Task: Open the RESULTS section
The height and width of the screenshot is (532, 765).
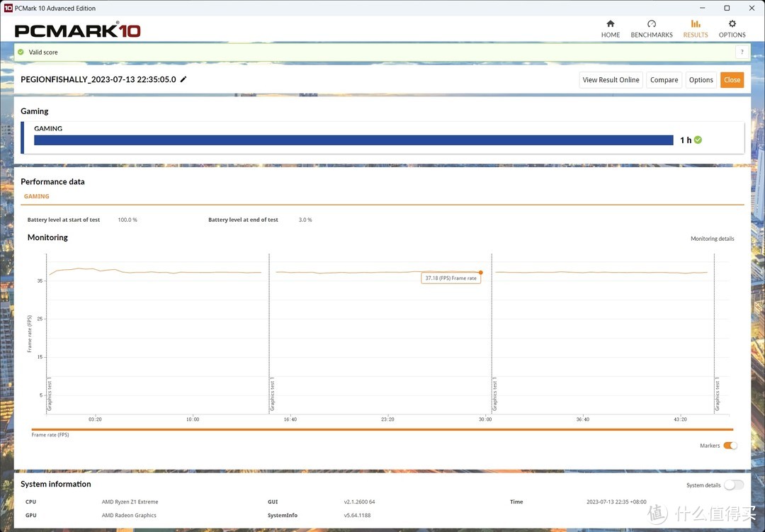Action: tap(696, 29)
